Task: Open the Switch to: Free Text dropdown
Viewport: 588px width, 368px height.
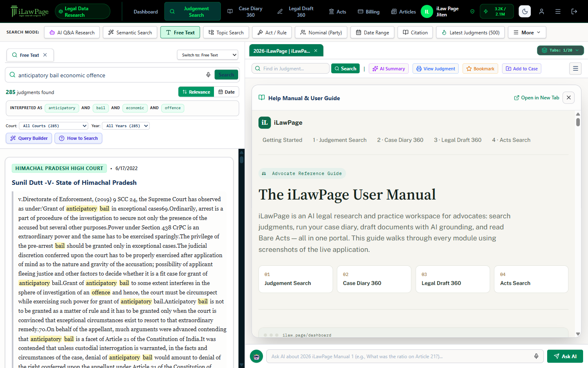Action: coord(207,55)
